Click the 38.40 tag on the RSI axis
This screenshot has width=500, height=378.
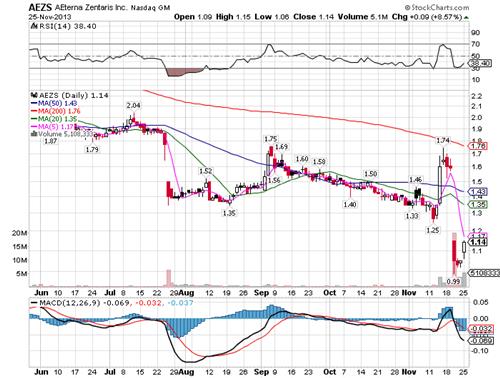tap(480, 63)
